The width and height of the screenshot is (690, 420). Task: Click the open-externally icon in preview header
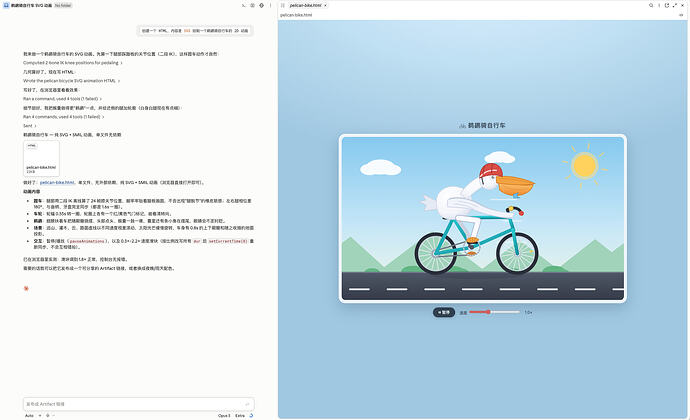point(667,5)
